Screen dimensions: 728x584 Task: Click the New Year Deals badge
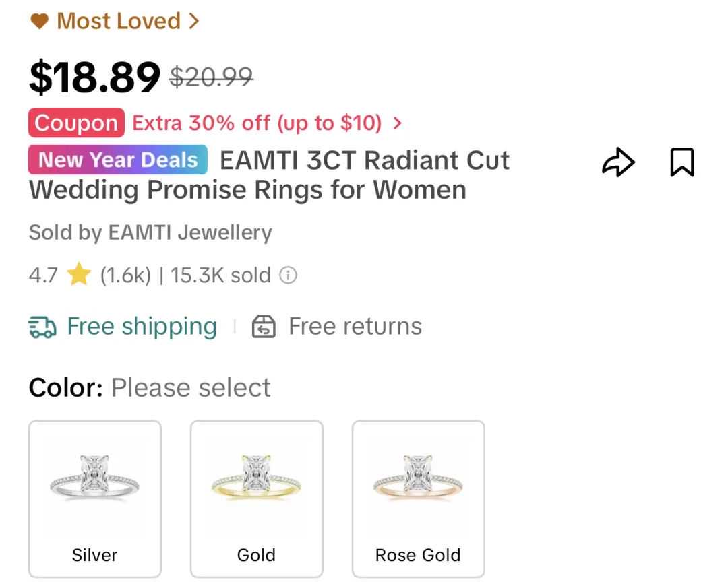click(118, 160)
